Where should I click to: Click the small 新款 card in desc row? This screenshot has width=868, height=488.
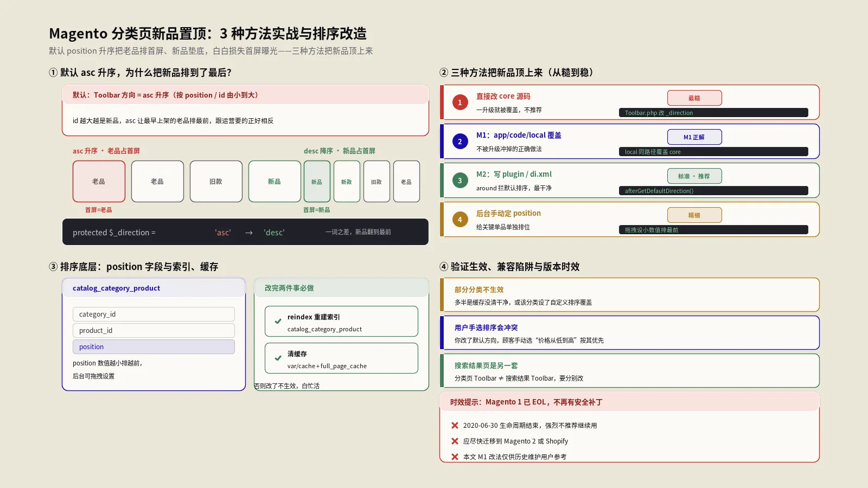click(347, 182)
